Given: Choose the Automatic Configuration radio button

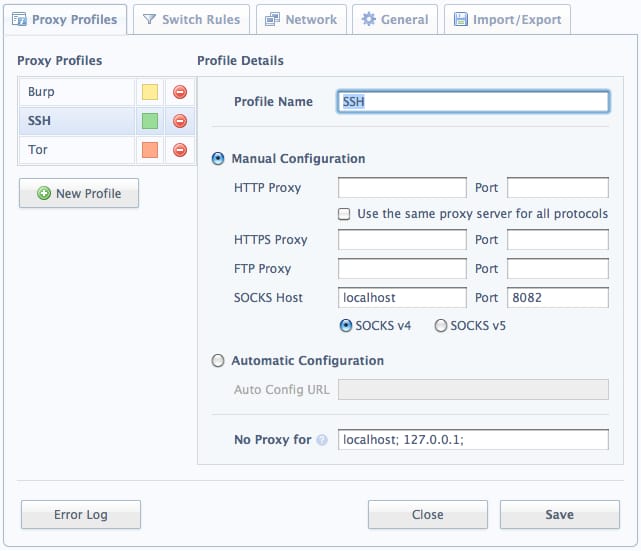Looking at the screenshot, I should click(218, 361).
